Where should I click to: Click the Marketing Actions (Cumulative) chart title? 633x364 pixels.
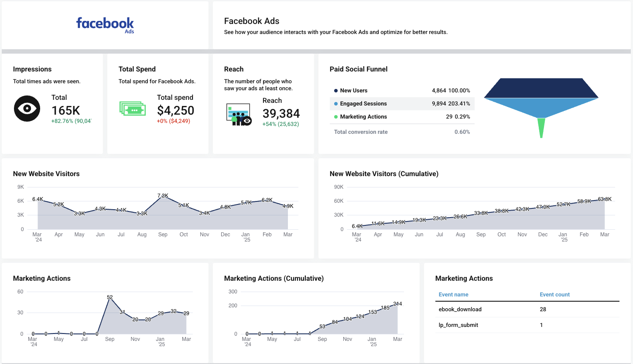click(274, 279)
